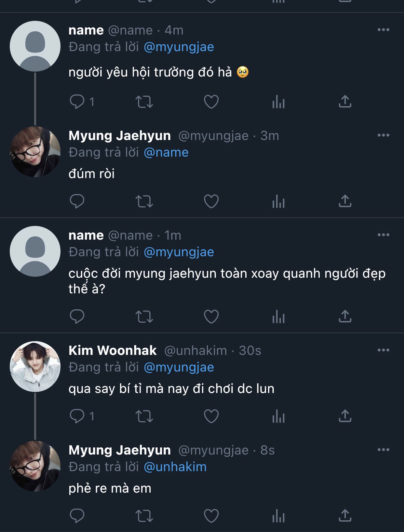Image resolution: width=404 pixels, height=532 pixels.
Task: Reply to the 'phè re mà em' tweet
Action: pos(77,516)
